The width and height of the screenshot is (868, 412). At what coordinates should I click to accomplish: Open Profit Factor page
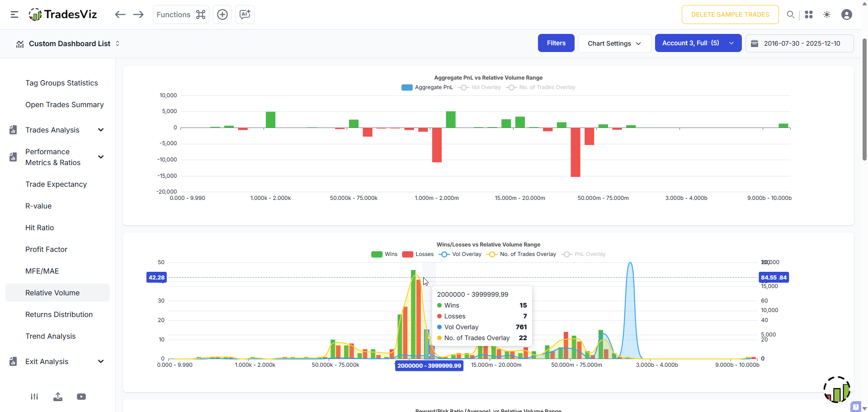point(46,249)
